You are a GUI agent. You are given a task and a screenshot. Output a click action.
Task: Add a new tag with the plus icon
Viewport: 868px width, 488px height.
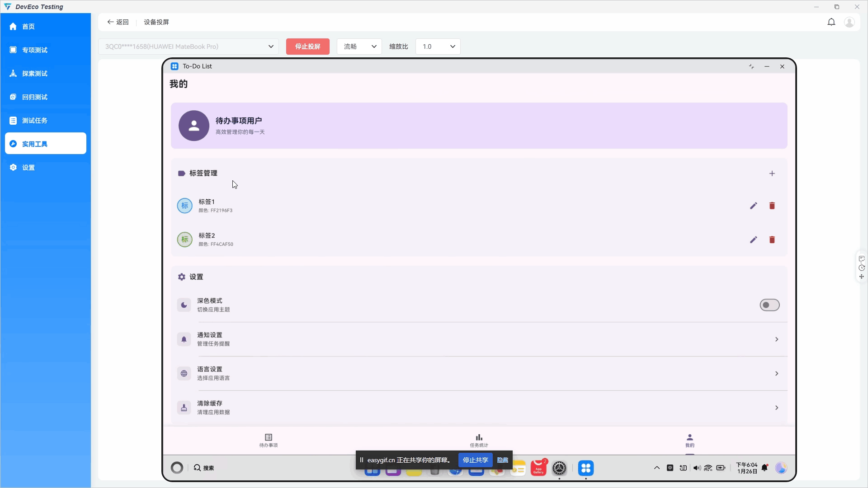coord(772,173)
